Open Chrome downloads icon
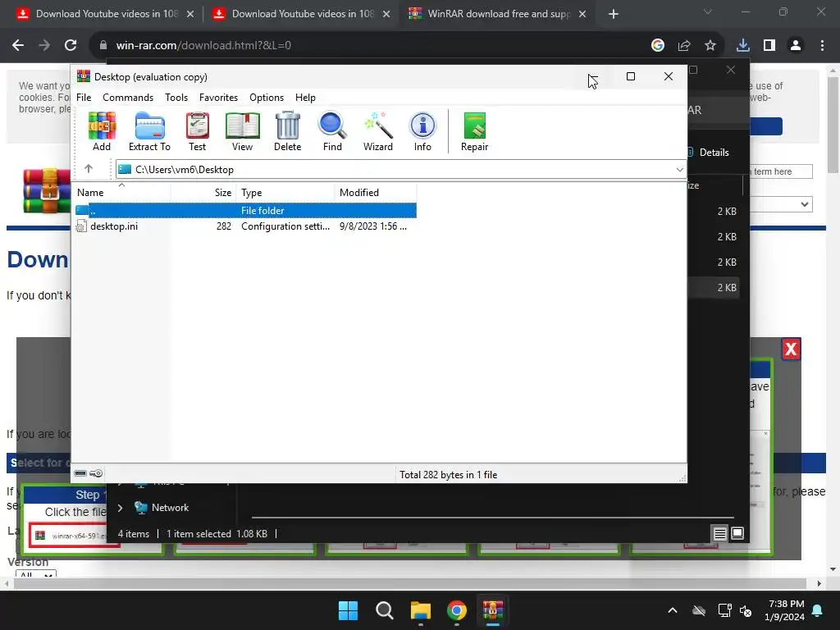 pos(743,46)
